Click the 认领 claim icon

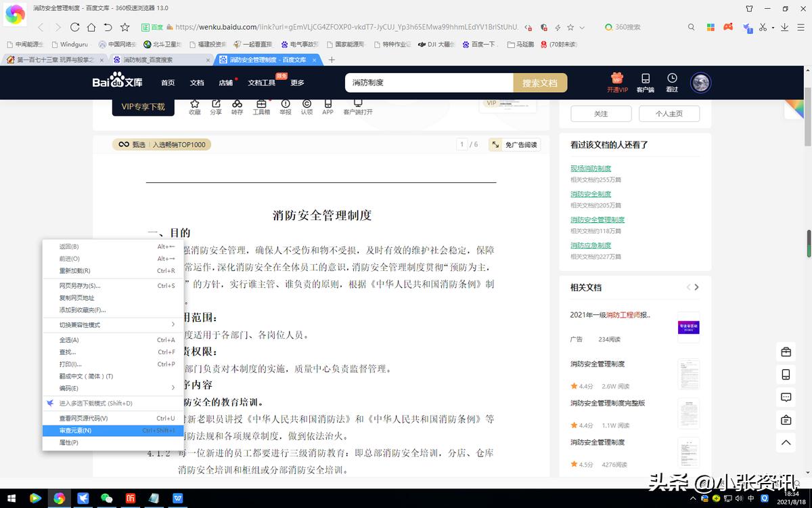(x=306, y=108)
